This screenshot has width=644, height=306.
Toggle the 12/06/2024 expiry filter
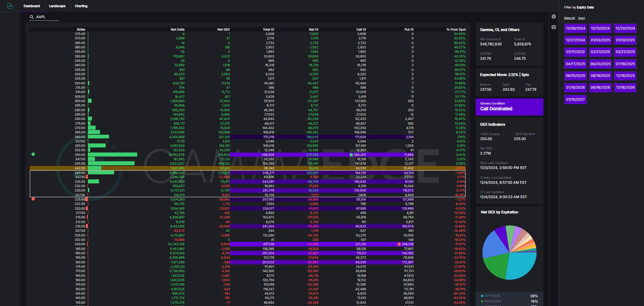coord(575,28)
